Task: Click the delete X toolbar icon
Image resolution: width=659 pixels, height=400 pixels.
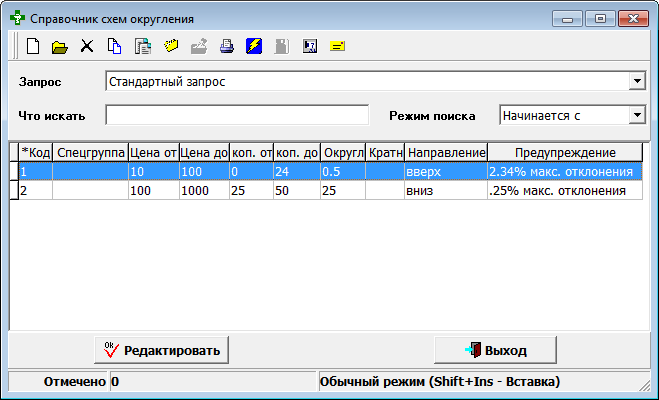Action: (x=87, y=46)
